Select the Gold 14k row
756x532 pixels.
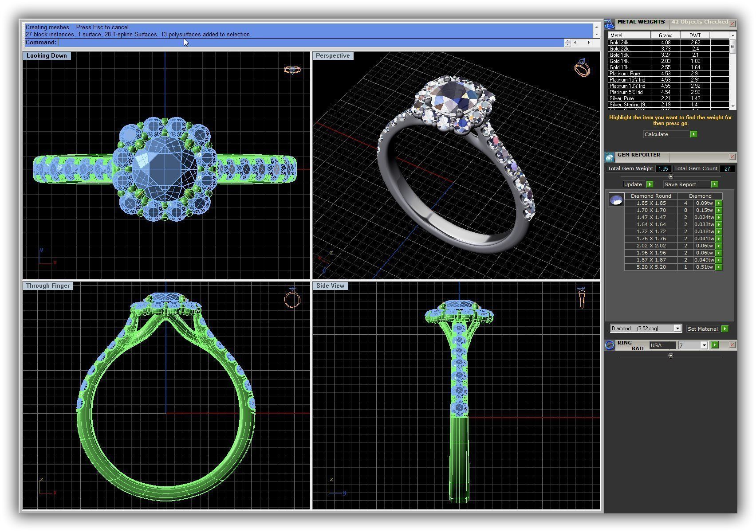pyautogui.click(x=668, y=61)
